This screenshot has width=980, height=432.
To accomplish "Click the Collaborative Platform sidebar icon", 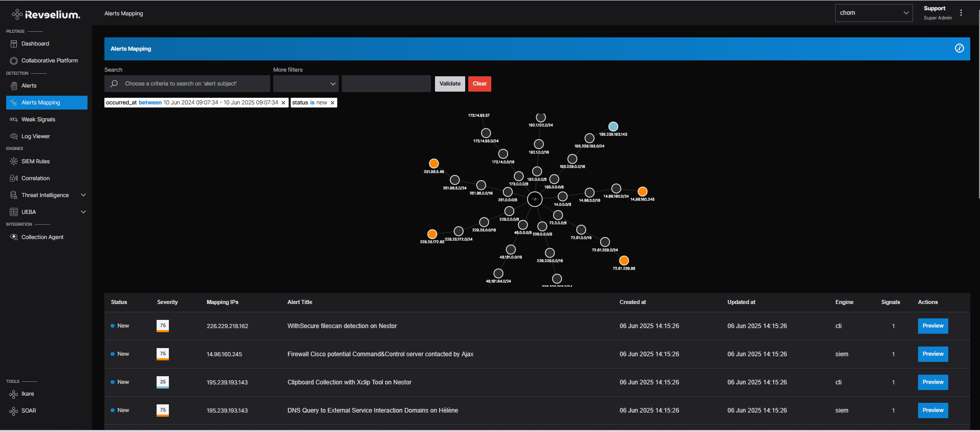I will coord(14,60).
